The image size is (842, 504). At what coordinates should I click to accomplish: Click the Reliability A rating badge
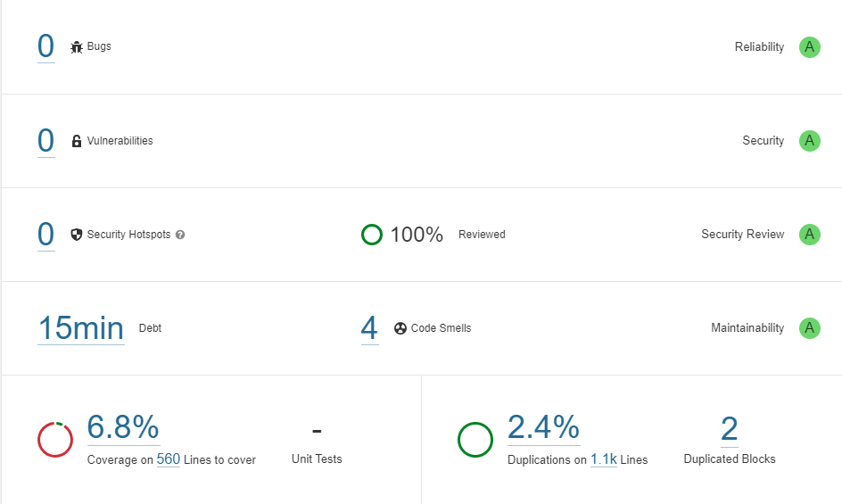pos(810,47)
